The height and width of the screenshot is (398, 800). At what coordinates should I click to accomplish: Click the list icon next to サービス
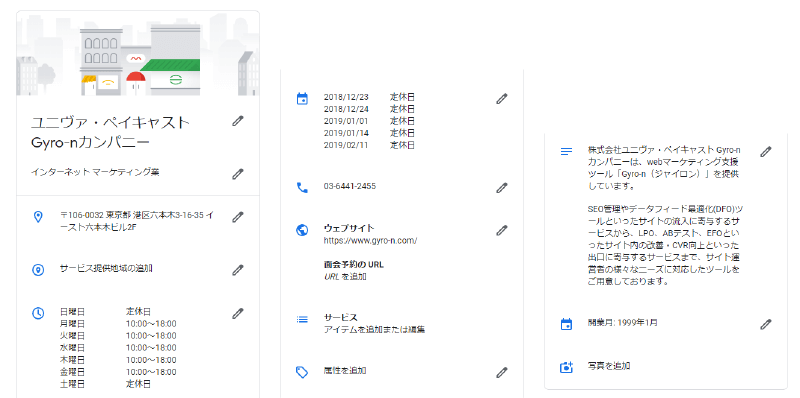point(302,319)
